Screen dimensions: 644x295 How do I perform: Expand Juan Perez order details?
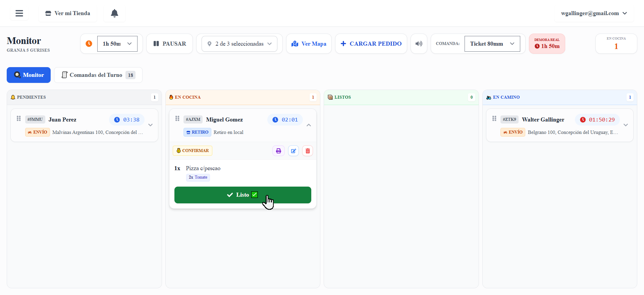pyautogui.click(x=150, y=125)
